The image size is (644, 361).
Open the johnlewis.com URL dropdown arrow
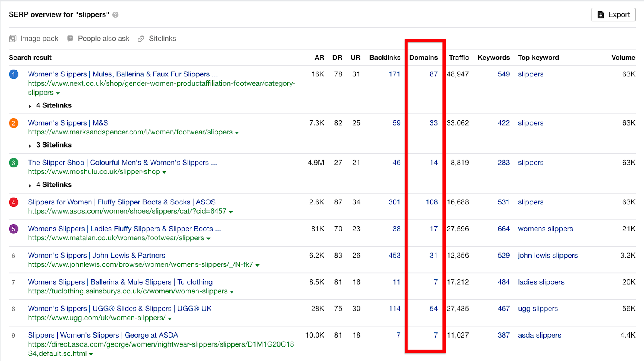point(258,265)
